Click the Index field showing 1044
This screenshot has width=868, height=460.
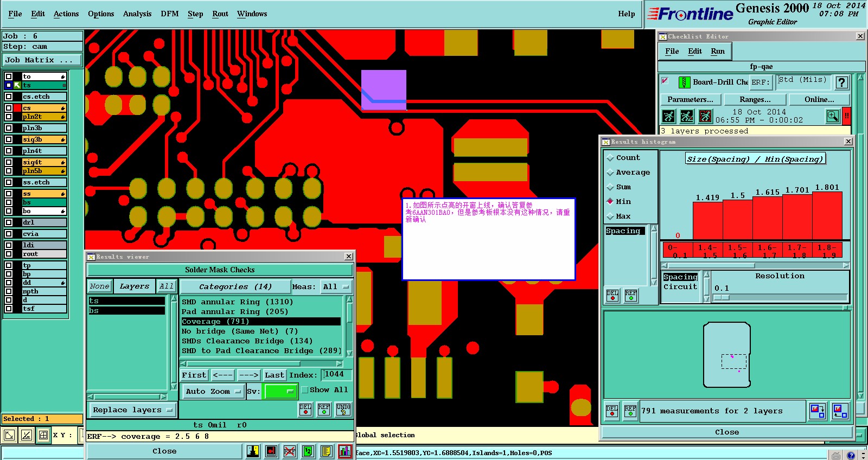pyautogui.click(x=336, y=374)
